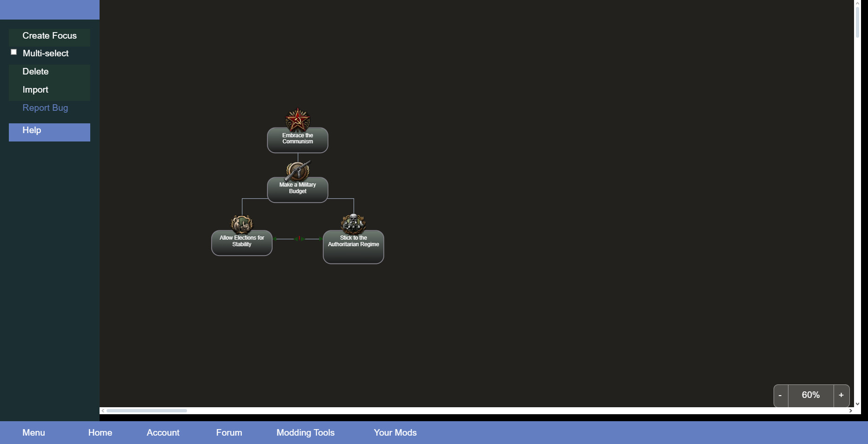Select the Make a Military Budget box
868x444 pixels.
click(298, 191)
